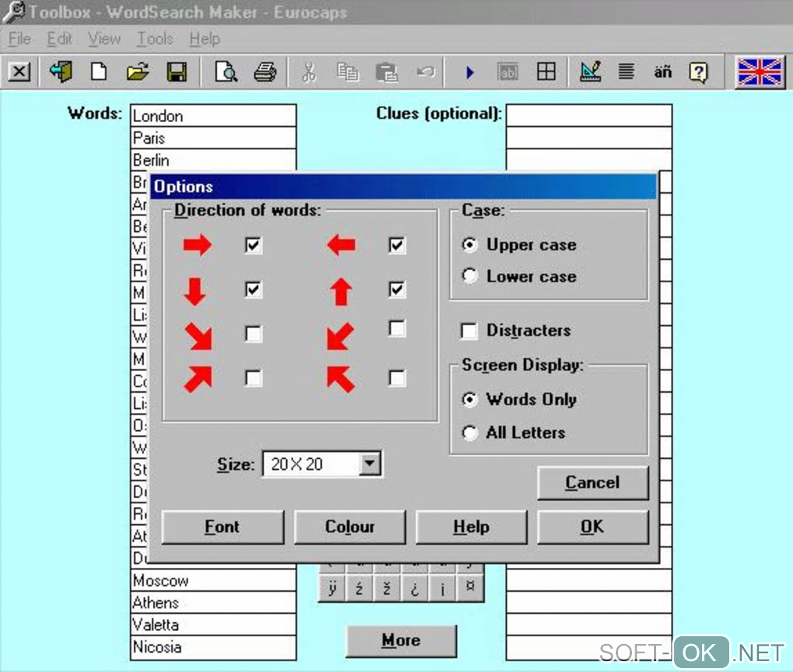Click the Nicosia word field
793x672 pixels.
tap(214, 647)
